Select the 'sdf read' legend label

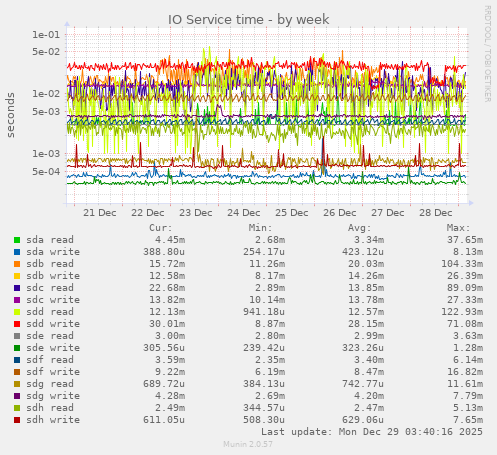pyautogui.click(x=50, y=360)
